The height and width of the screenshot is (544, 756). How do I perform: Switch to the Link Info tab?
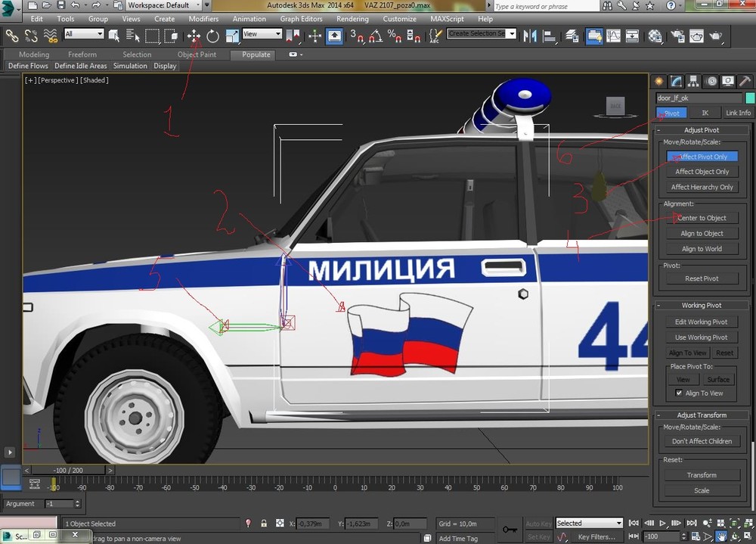point(738,113)
